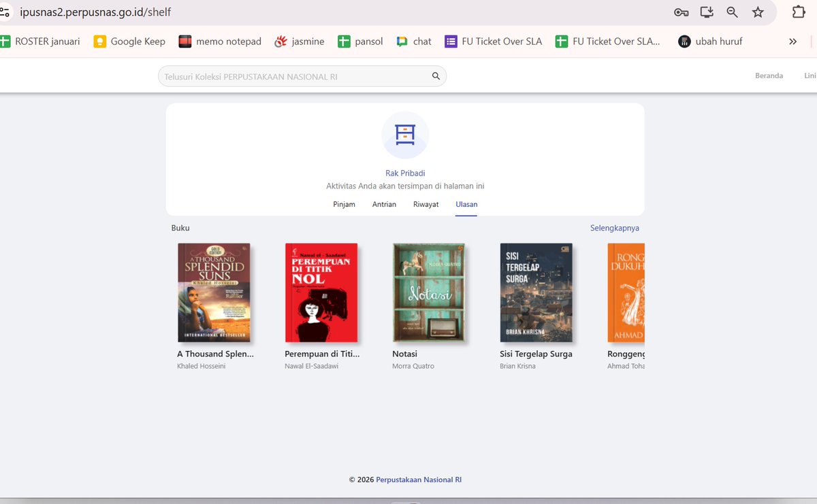817x504 pixels.
Task: Switch to the Antrian tab
Action: pos(384,204)
